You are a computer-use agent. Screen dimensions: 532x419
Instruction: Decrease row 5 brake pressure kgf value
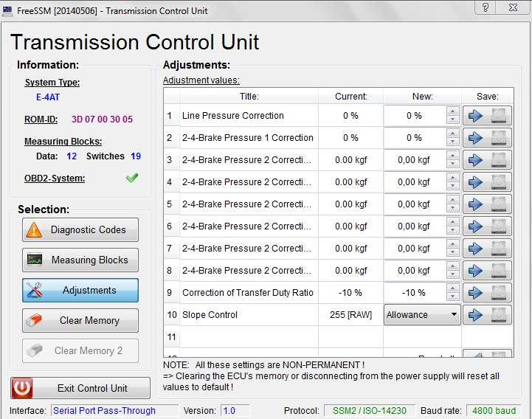tap(452, 208)
